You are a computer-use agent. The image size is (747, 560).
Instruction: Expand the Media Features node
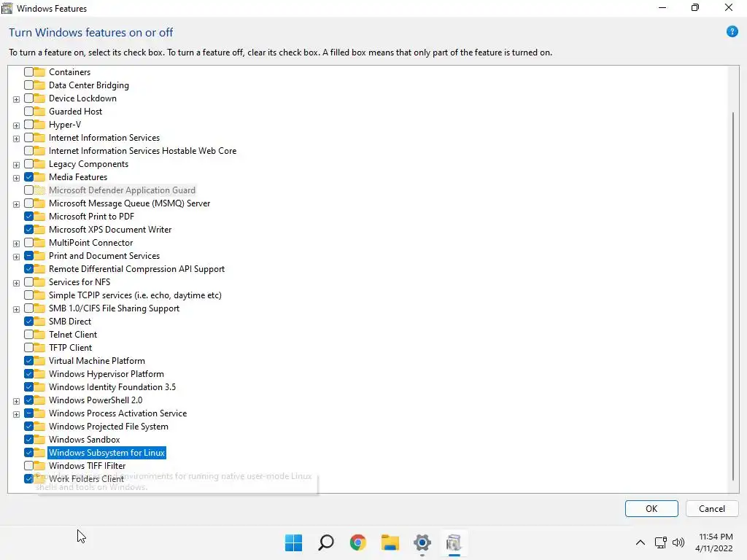[x=16, y=178]
